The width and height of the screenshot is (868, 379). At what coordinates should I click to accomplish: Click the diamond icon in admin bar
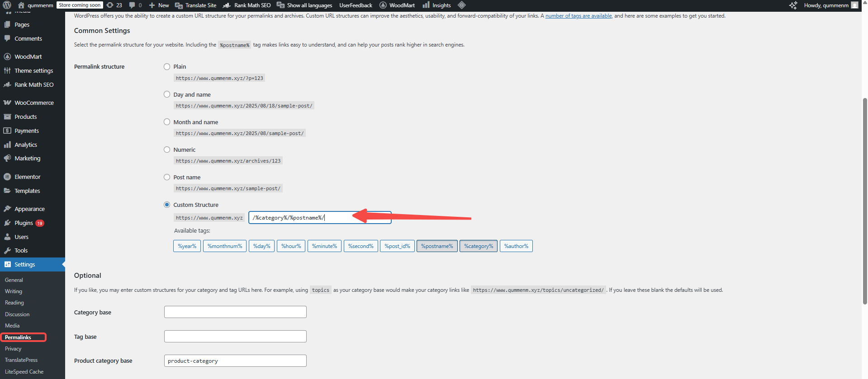point(461,5)
